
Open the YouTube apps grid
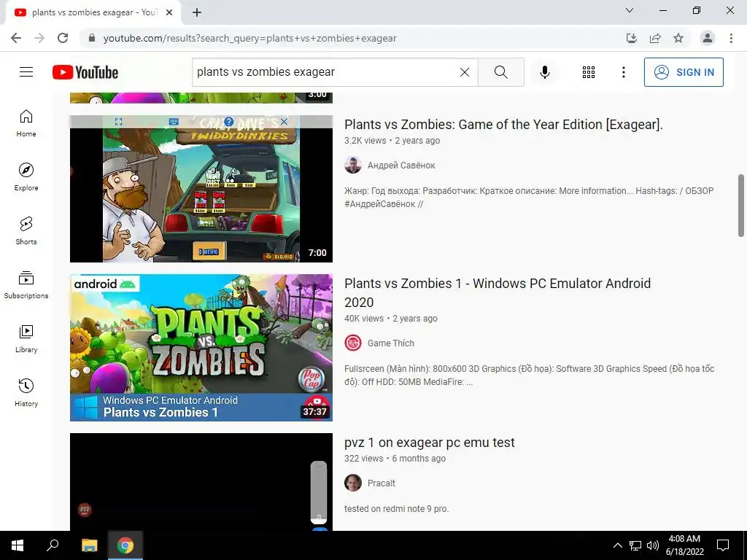coord(589,72)
